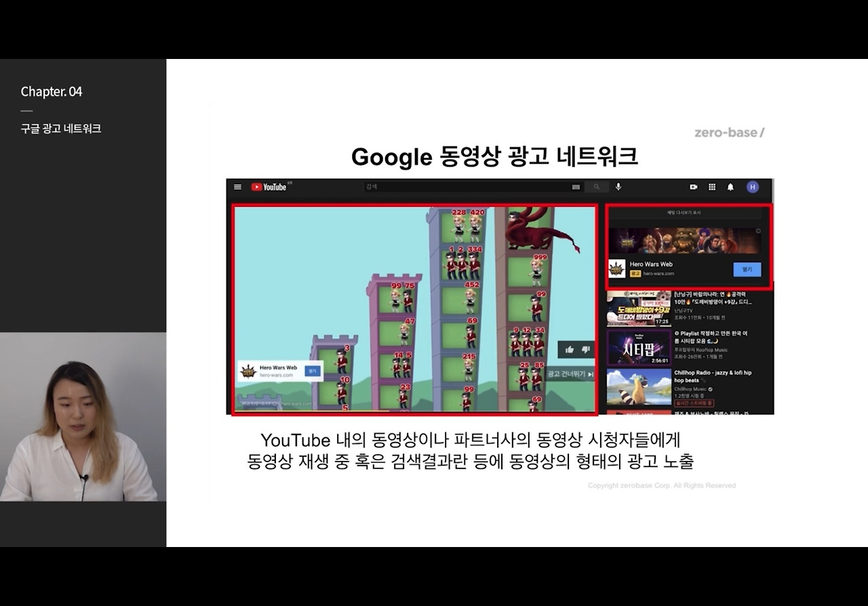The width and height of the screenshot is (868, 606).
Task: Click the Hero Wars logo in the sidebar ad
Action: click(x=616, y=268)
